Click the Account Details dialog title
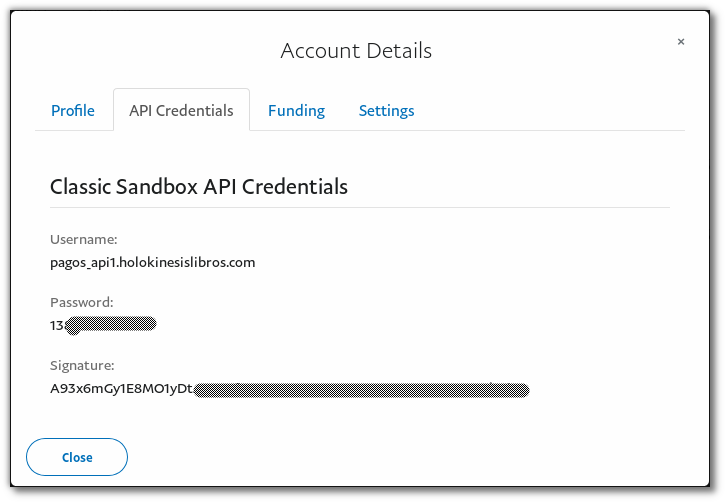 click(356, 51)
